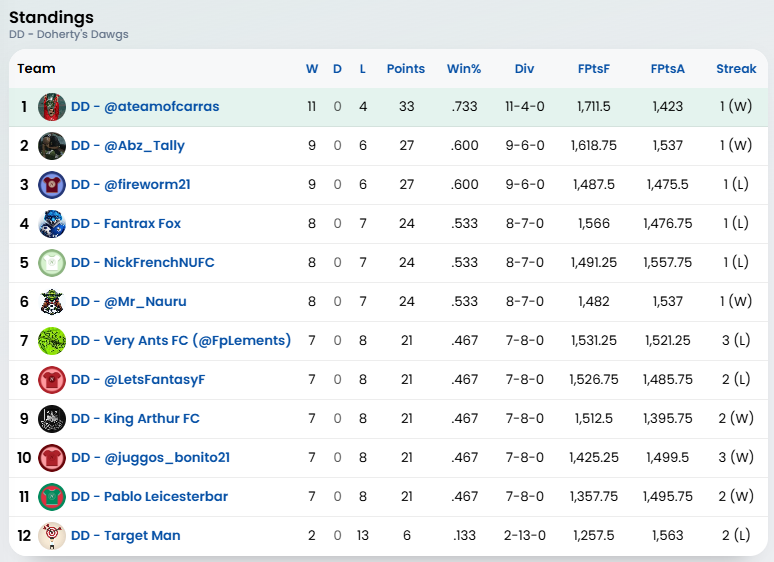The height and width of the screenshot is (562, 774).
Task: Select the 1,423 FPtsA value
Action: (x=667, y=107)
